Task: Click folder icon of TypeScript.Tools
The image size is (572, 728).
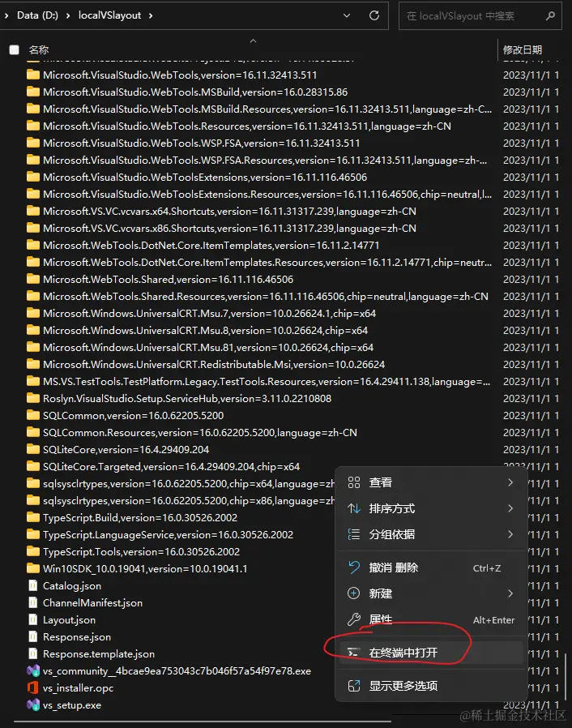Action: click(33, 551)
